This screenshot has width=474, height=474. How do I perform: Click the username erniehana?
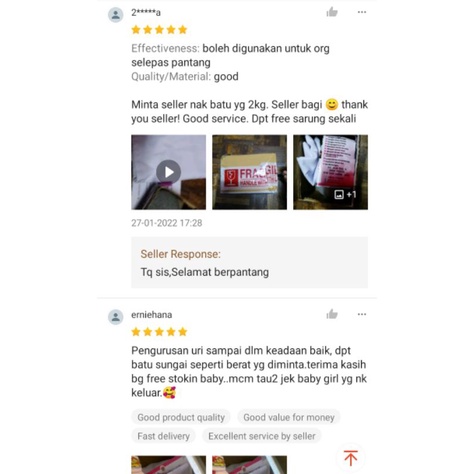pos(152,315)
